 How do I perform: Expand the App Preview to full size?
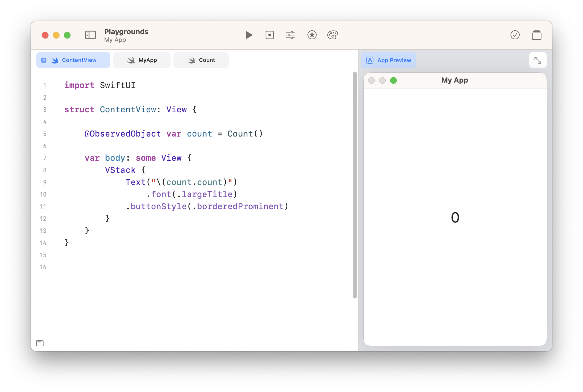pos(538,60)
